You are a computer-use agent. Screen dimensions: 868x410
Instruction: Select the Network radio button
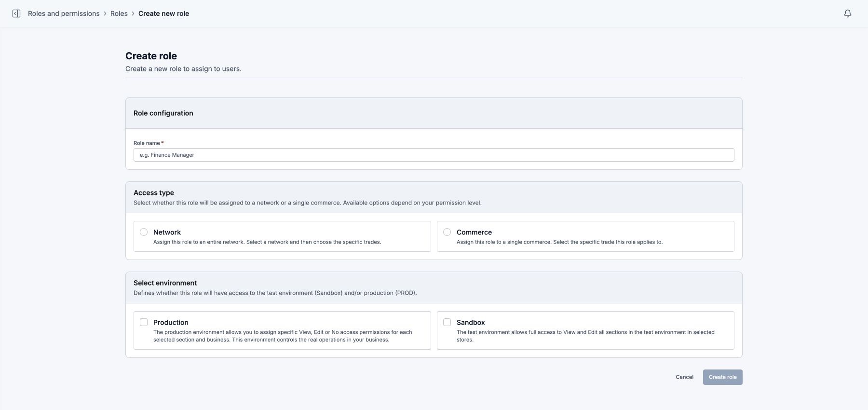tap(144, 232)
